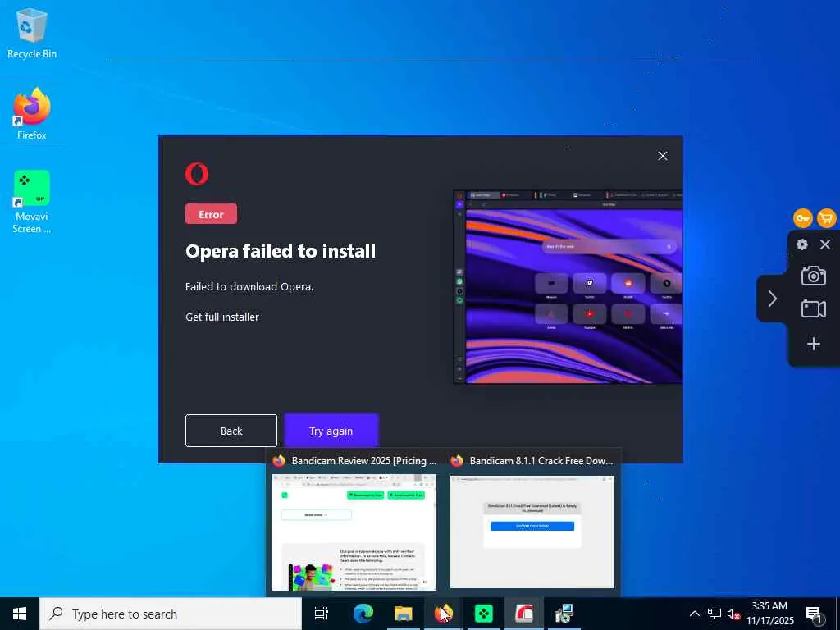Click the Get full installer link
840x630 pixels.
221,317
